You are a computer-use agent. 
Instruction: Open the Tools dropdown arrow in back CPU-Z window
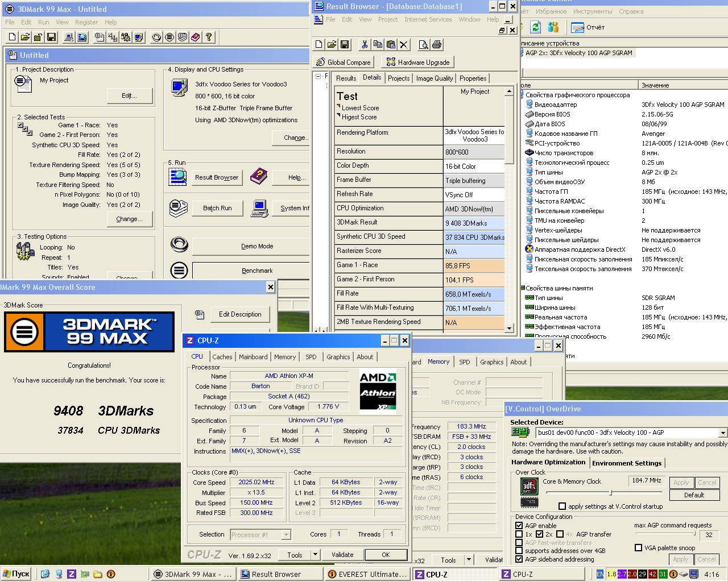click(x=469, y=560)
